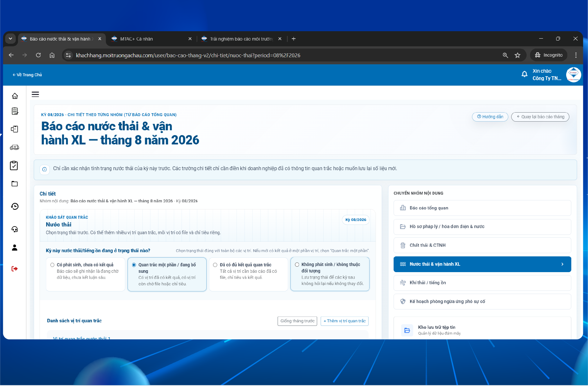Bookmark this page with the star icon
The image size is (588, 386).
[x=518, y=55]
